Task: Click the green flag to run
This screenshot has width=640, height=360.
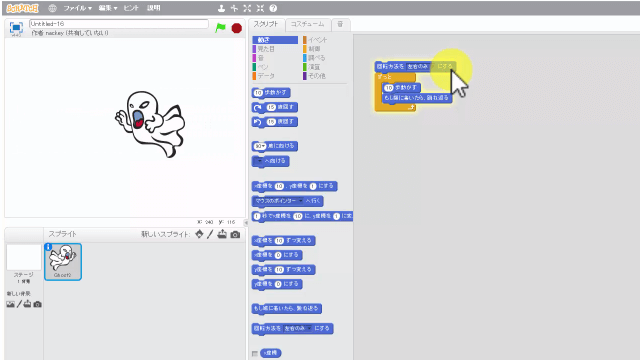Action: click(x=220, y=28)
